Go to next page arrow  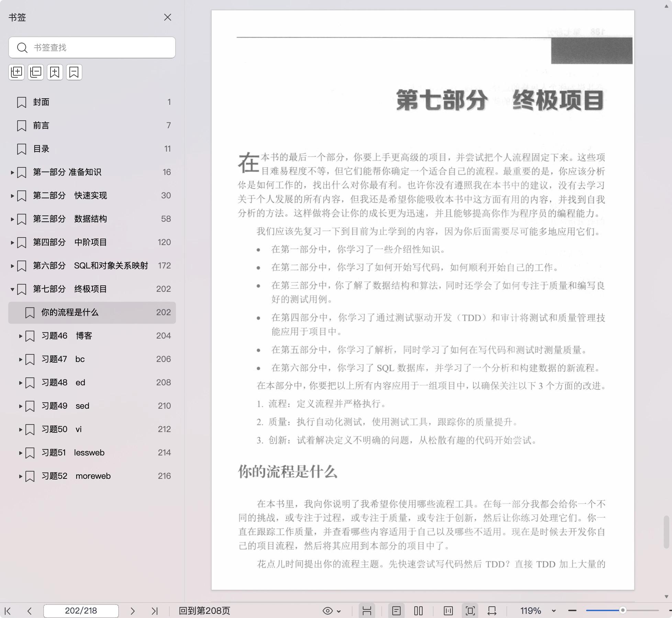coord(133,611)
